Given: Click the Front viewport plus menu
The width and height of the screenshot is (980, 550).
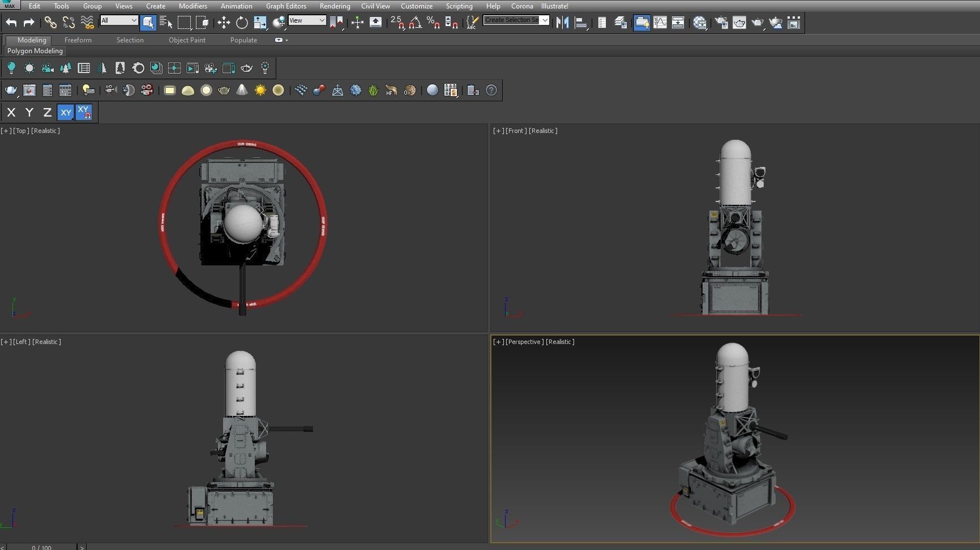Looking at the screenshot, I should (x=498, y=131).
